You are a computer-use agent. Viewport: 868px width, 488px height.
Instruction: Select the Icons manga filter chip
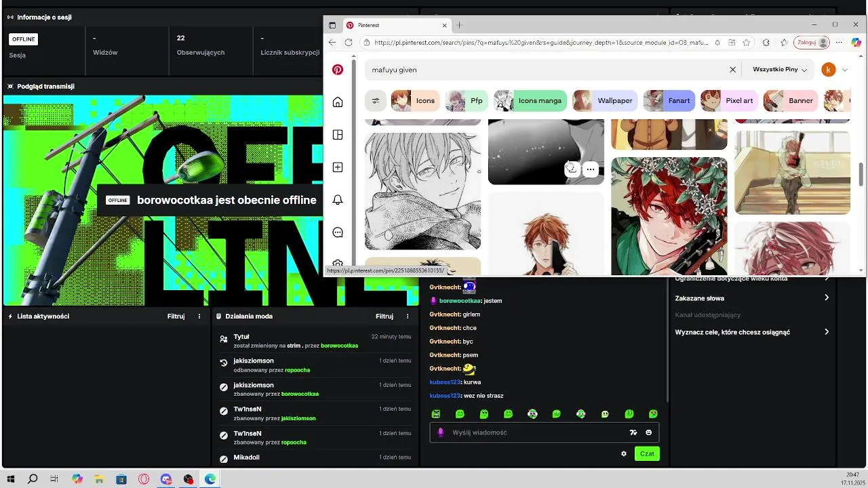tap(530, 101)
